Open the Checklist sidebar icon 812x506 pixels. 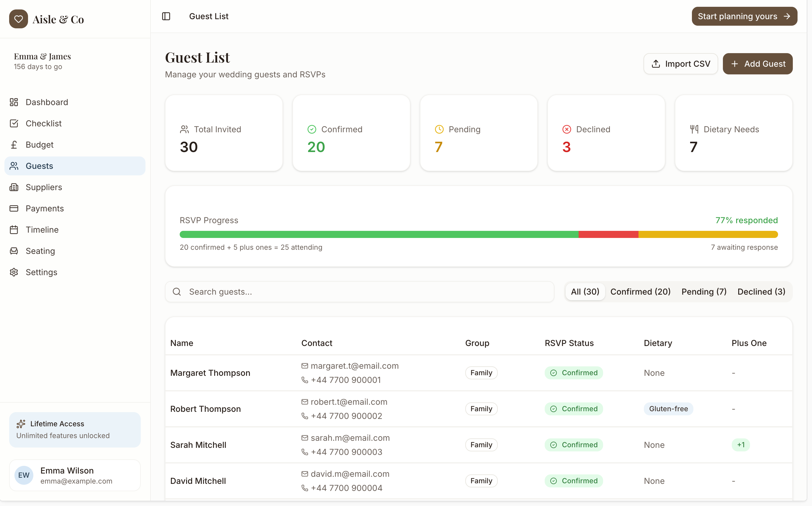coord(14,123)
